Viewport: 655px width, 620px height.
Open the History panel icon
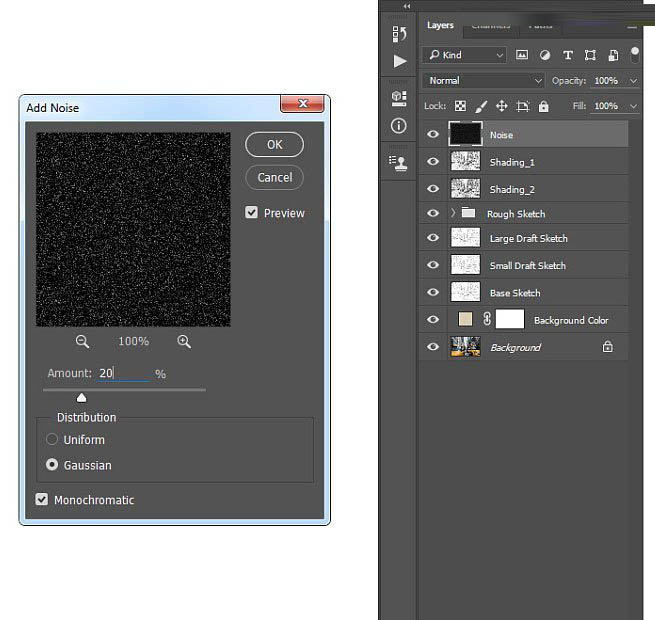point(399,34)
